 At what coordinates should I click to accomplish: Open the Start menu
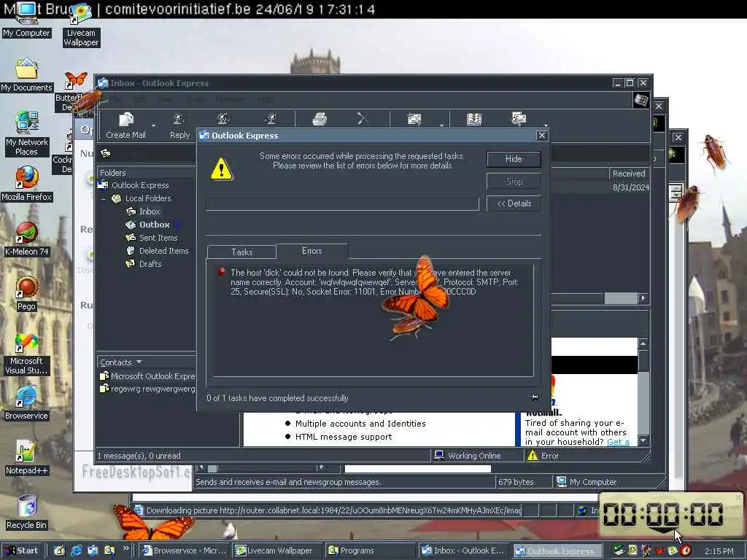pos(22,551)
